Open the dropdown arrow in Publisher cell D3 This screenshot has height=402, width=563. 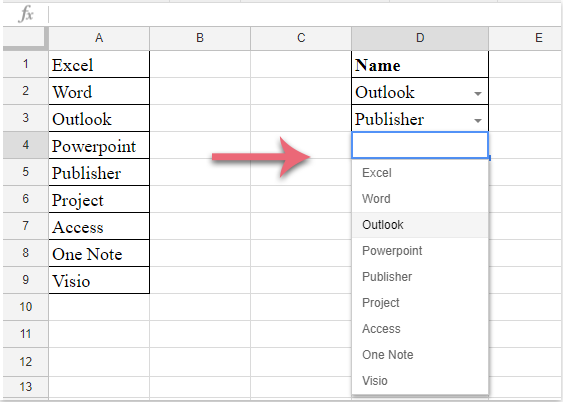(478, 121)
